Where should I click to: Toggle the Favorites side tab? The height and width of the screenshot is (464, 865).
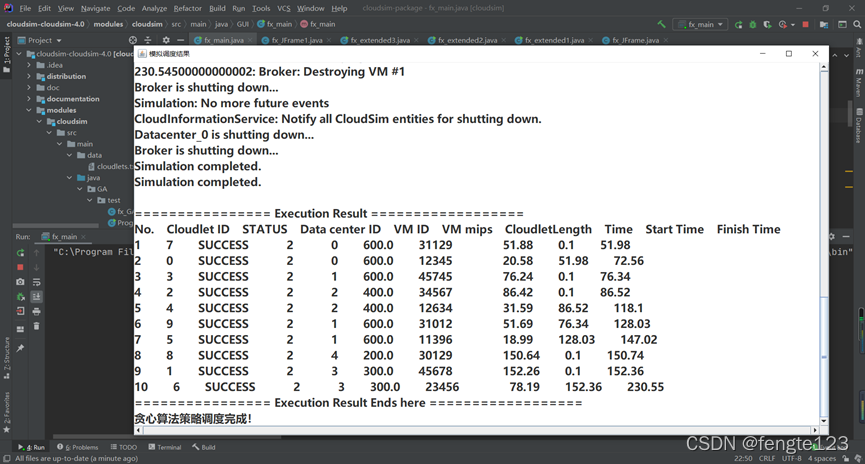[x=7, y=412]
